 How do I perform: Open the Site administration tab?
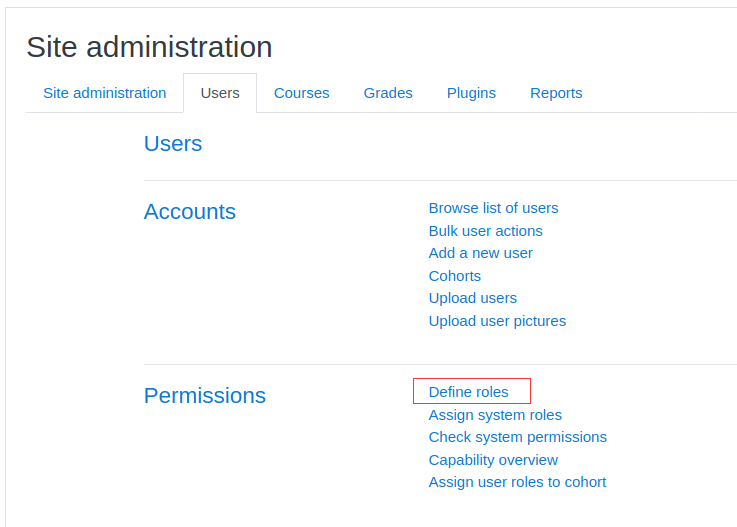(x=104, y=93)
